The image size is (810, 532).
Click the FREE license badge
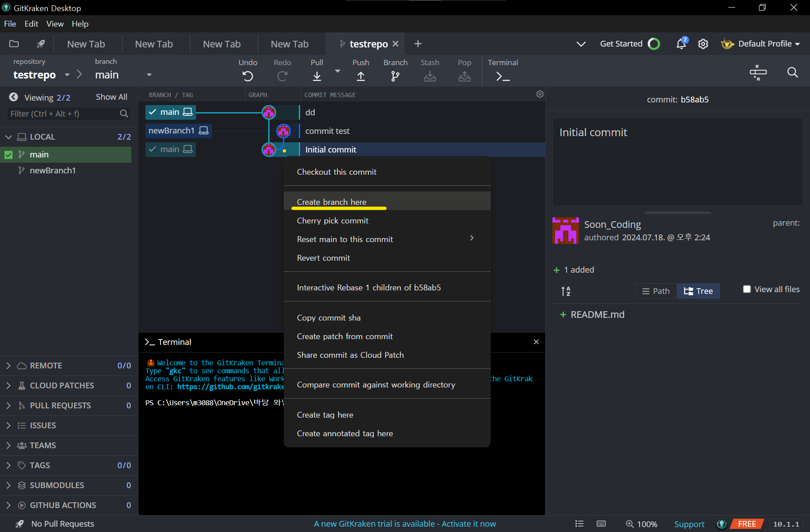747,524
